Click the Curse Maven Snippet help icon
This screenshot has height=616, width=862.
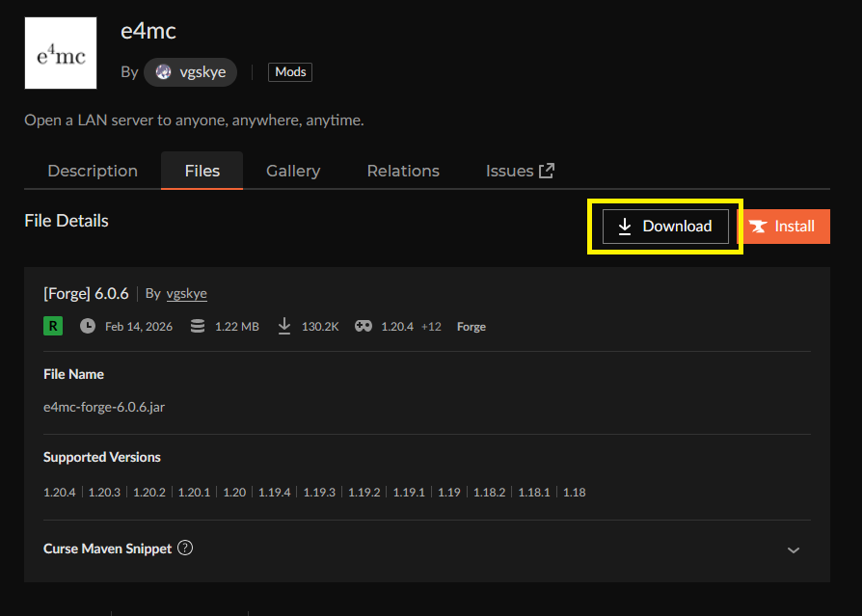[x=186, y=548]
